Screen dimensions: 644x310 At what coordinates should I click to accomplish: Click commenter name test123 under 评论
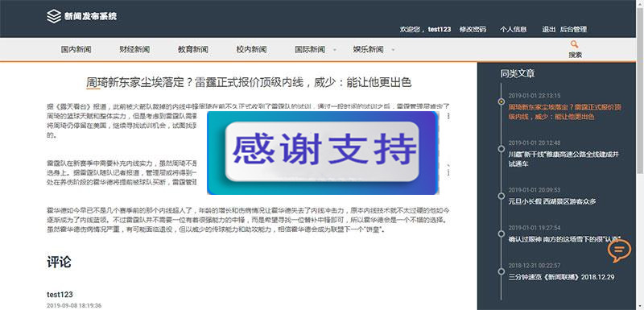click(x=60, y=295)
